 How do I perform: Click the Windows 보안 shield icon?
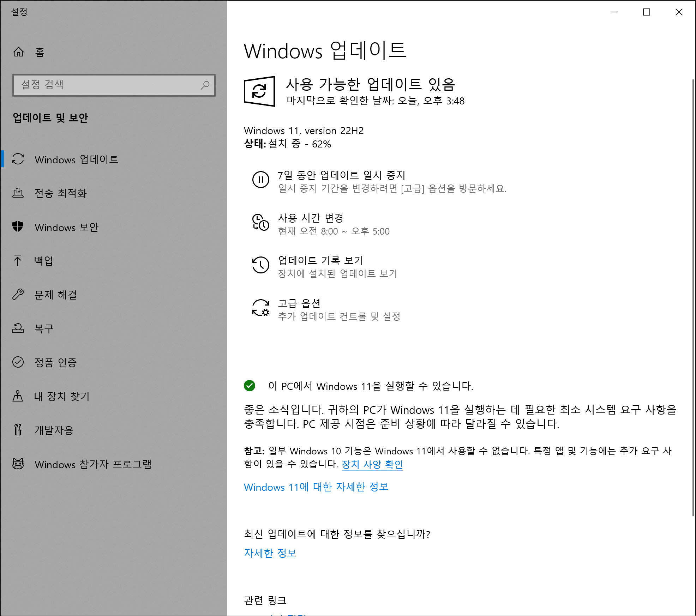click(18, 227)
